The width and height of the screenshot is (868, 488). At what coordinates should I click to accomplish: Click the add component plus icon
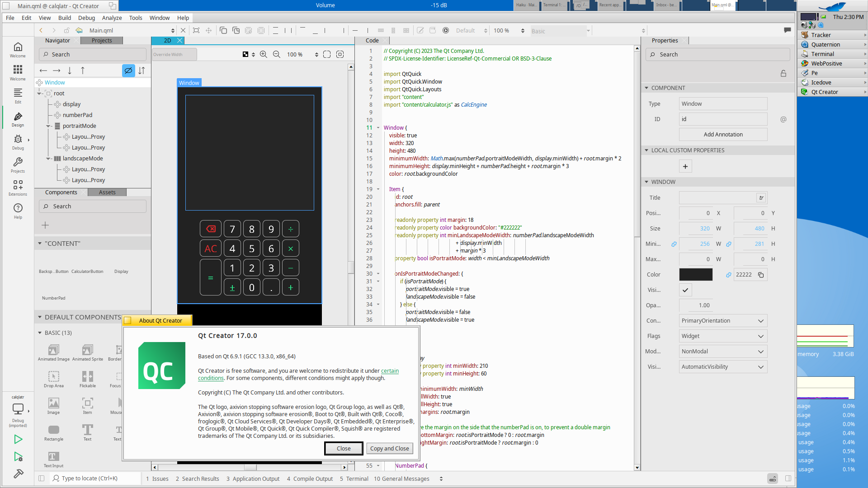[45, 225]
